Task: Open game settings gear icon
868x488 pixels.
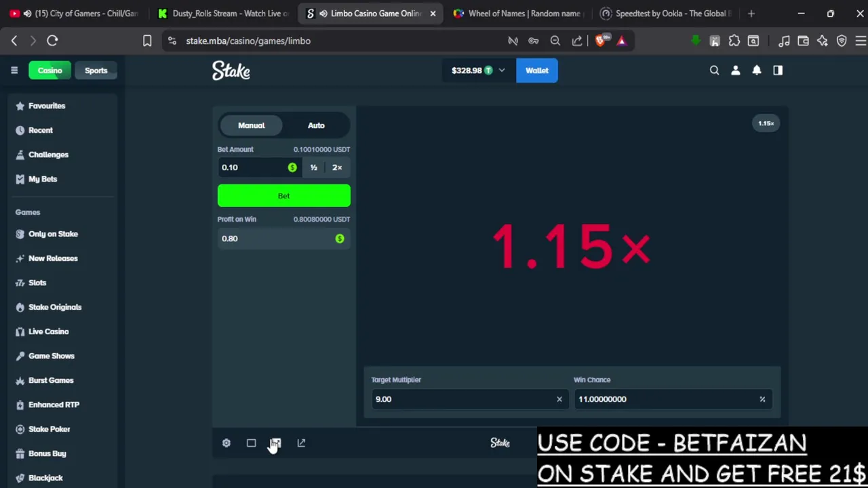Action: pyautogui.click(x=226, y=443)
